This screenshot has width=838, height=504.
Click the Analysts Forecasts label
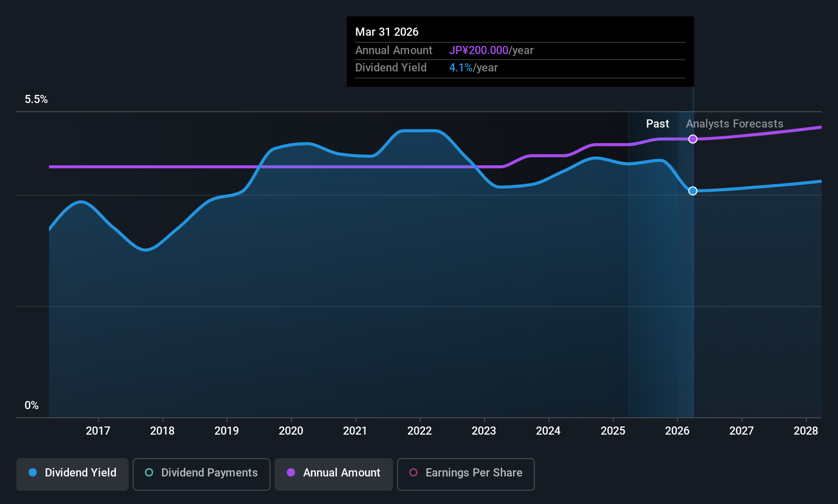[x=734, y=124]
